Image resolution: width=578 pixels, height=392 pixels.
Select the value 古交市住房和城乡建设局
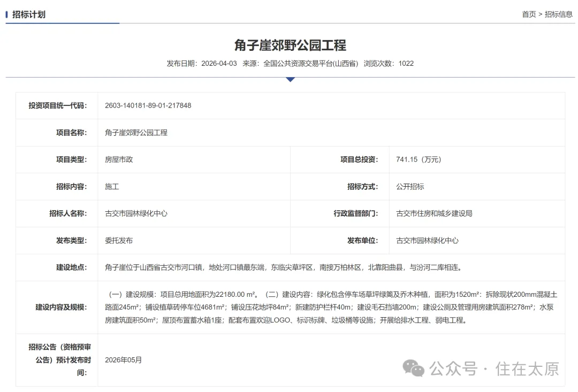(x=434, y=214)
